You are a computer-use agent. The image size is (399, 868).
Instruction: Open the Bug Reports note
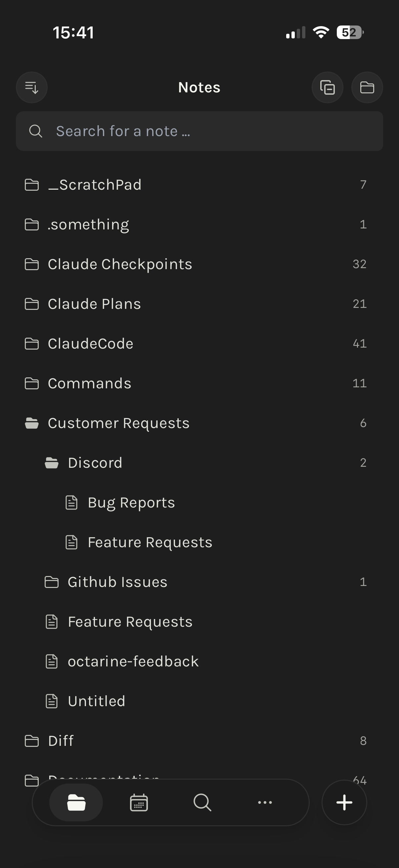click(131, 503)
